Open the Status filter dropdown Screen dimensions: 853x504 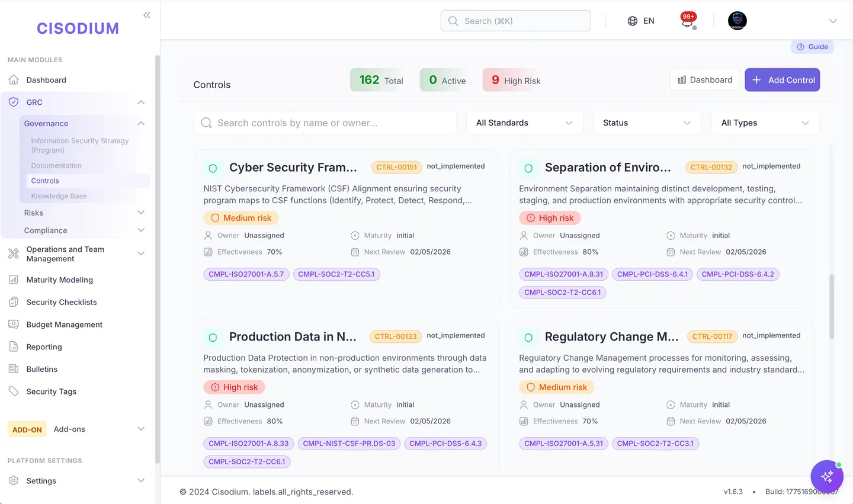pyautogui.click(x=647, y=123)
